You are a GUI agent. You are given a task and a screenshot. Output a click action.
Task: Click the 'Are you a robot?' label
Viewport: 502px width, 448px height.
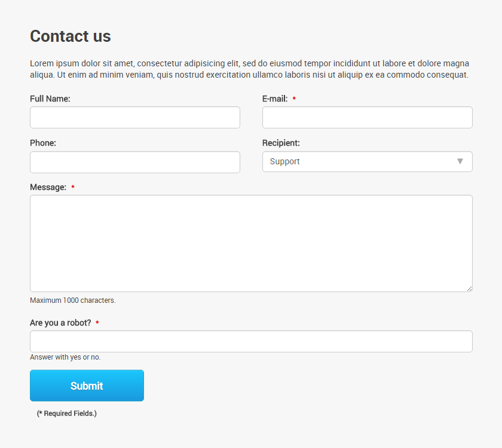[60, 323]
